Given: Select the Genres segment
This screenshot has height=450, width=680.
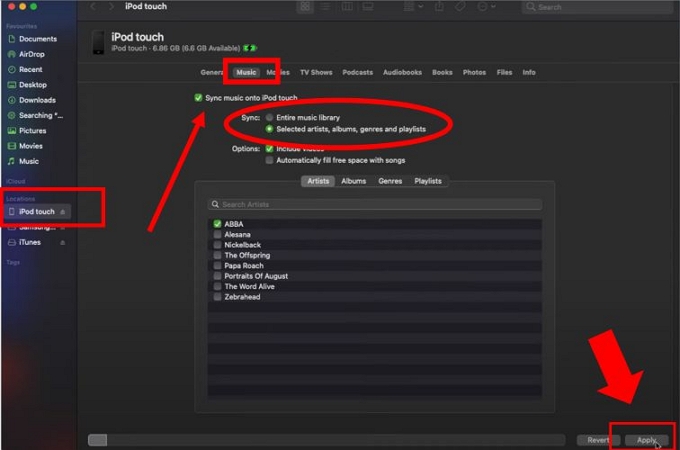Looking at the screenshot, I should click(x=390, y=181).
